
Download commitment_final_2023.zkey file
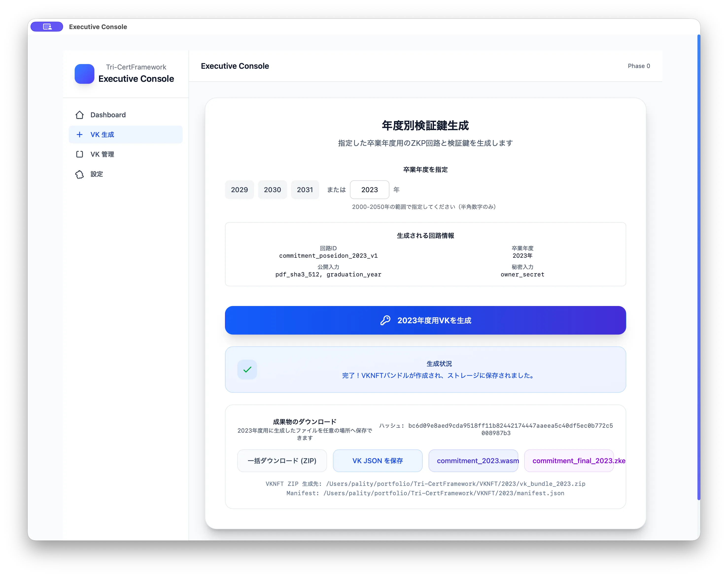(x=569, y=461)
